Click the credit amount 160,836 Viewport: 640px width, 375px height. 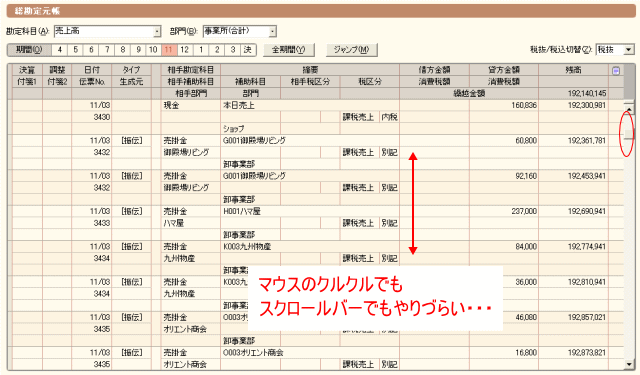pyautogui.click(x=524, y=105)
